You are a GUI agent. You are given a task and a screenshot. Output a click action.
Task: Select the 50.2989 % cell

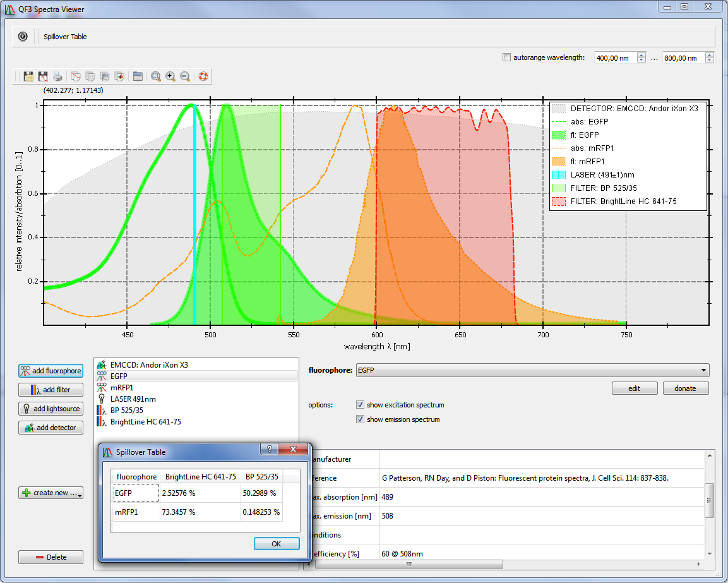tap(262, 493)
